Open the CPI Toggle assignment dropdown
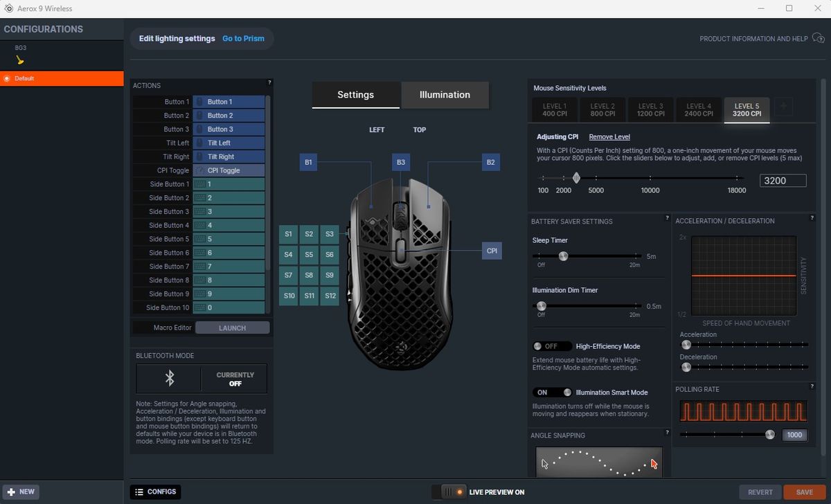 point(229,170)
